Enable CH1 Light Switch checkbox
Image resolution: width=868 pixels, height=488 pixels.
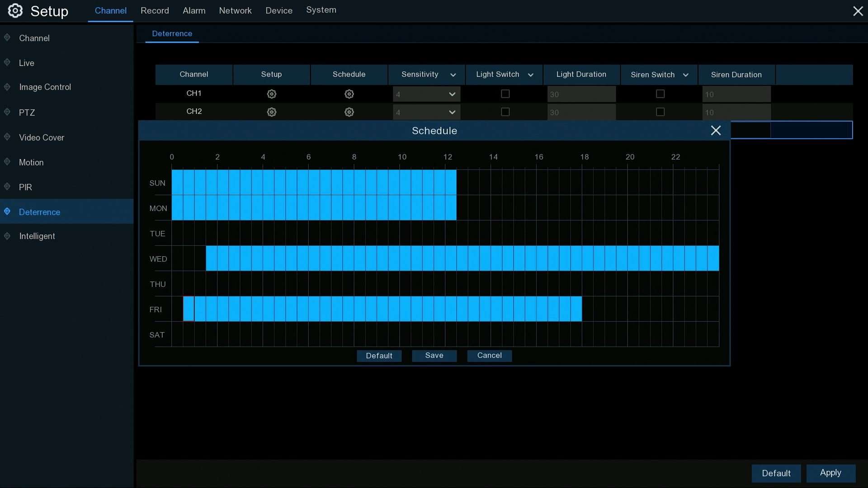click(x=505, y=94)
